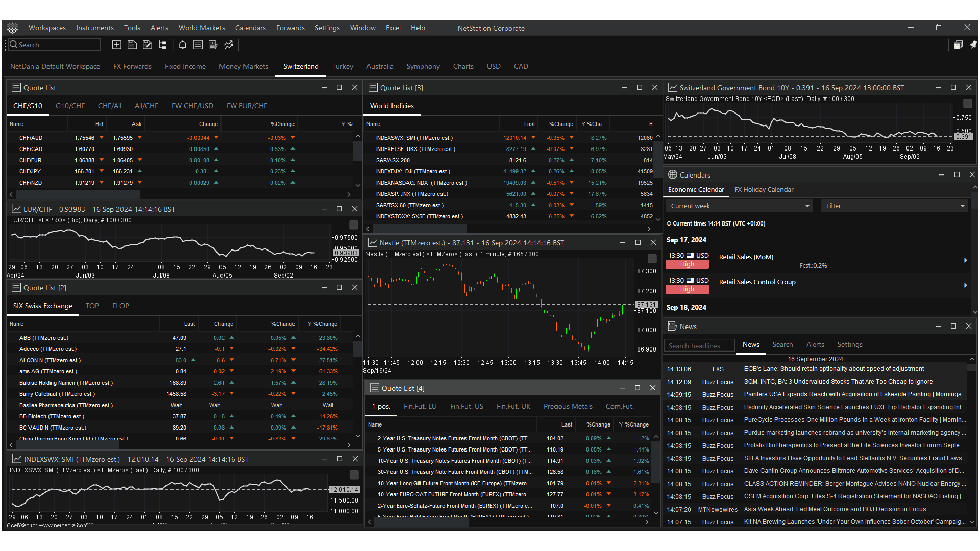This screenshot has width=980, height=551.
Task: Sort SIX Swiss Exchange by Y %Change header
Action: coord(322,324)
